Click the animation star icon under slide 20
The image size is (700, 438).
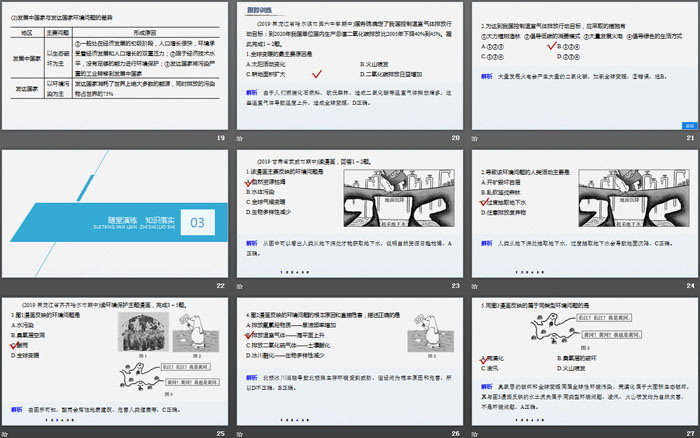point(240,138)
